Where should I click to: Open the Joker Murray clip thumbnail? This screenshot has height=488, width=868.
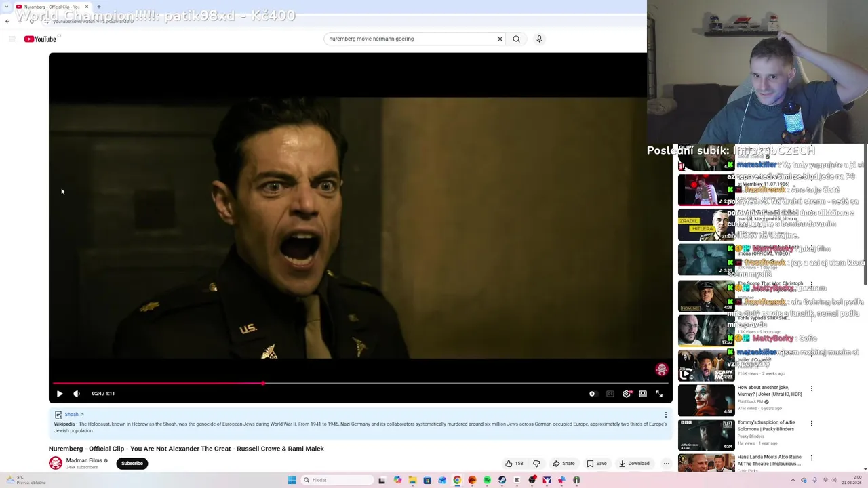pyautogui.click(x=706, y=400)
